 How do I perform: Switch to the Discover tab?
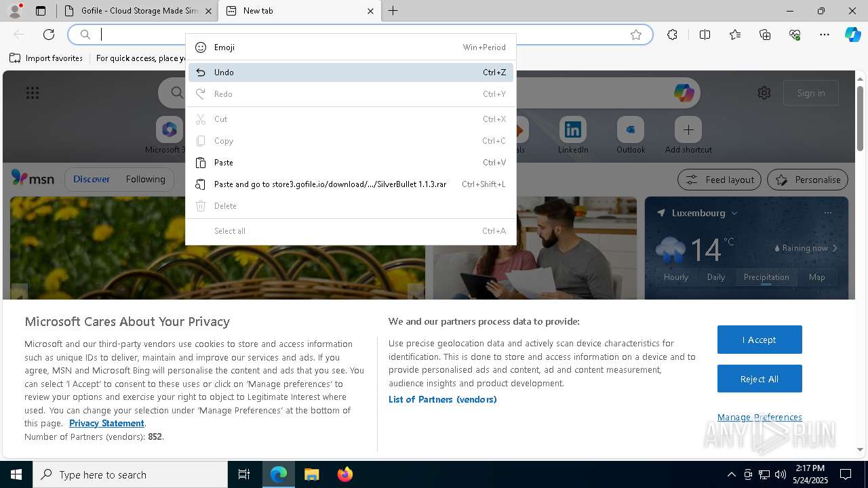pos(92,180)
